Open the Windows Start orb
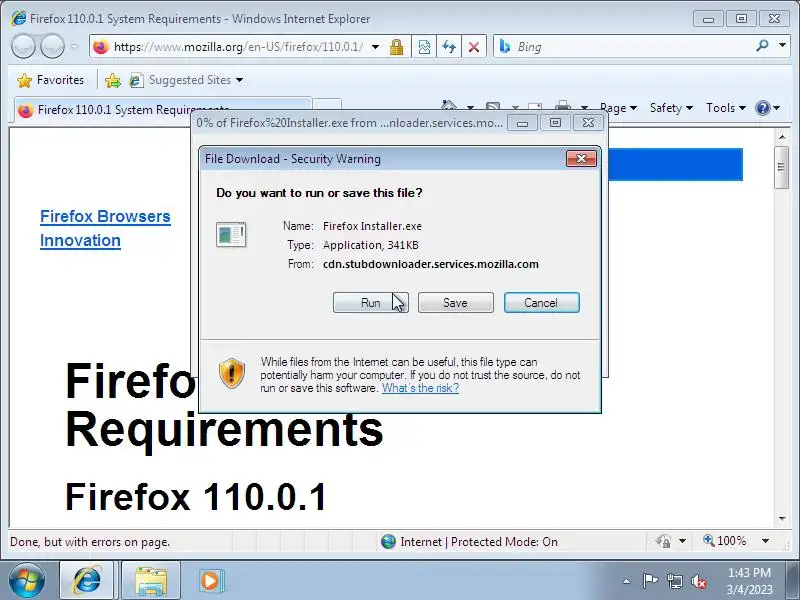Viewport: 800px width, 600px height. [x=27, y=581]
